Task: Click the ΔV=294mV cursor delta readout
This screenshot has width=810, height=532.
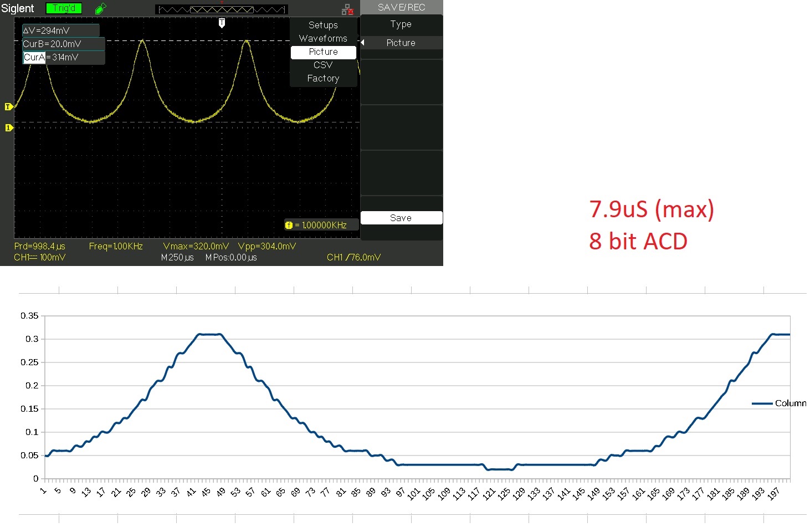Action: pyautogui.click(x=61, y=31)
